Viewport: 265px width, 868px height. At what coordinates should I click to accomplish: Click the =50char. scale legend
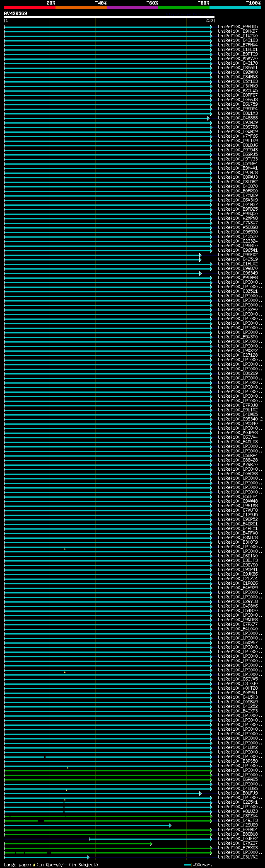(x=198, y=865)
